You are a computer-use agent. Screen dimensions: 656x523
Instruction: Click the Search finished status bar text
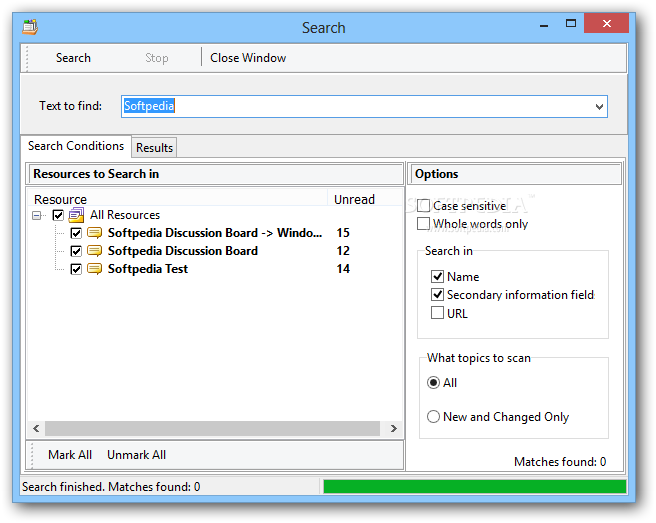click(x=111, y=487)
